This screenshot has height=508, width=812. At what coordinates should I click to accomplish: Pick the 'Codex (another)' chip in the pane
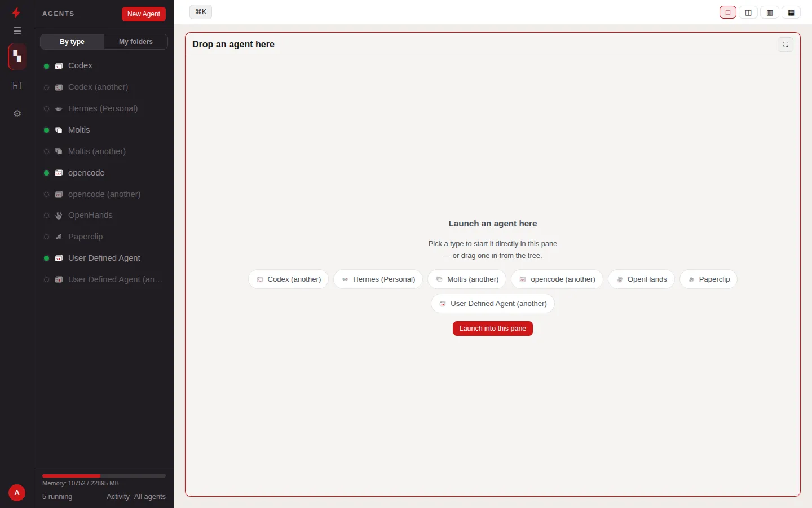289,279
